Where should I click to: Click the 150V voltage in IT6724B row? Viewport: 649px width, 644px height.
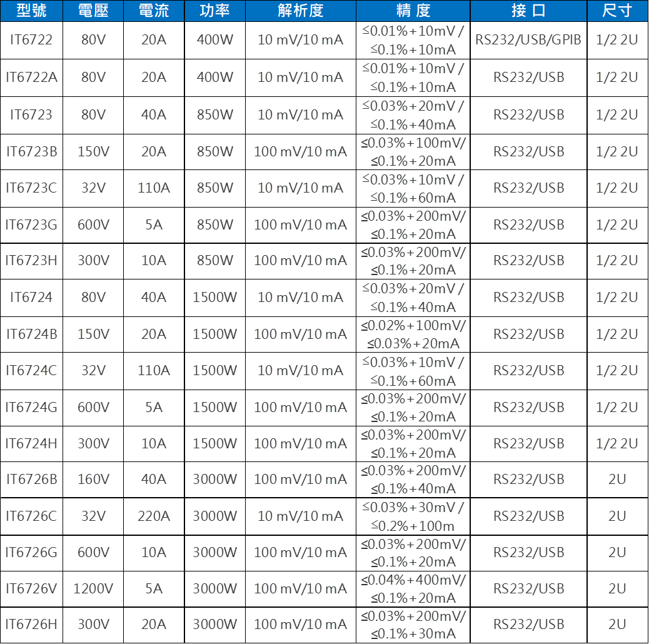93,334
